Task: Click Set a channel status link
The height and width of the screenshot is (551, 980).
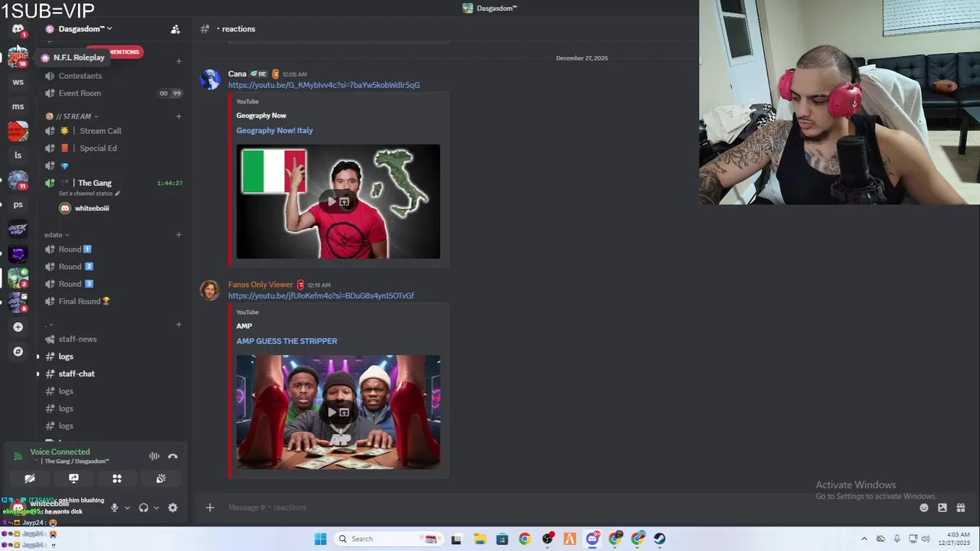Action: (x=90, y=194)
